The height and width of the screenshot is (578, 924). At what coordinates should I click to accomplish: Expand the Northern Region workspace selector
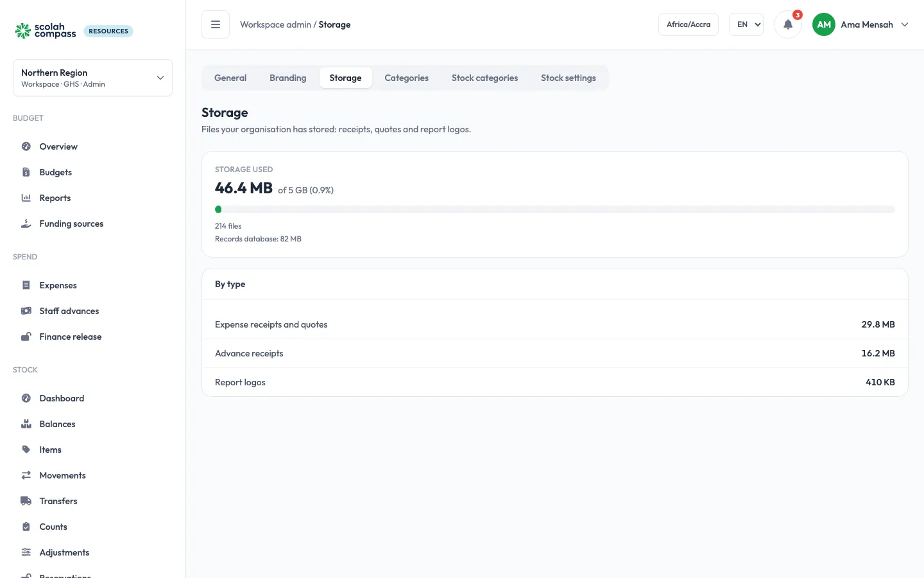tap(92, 78)
